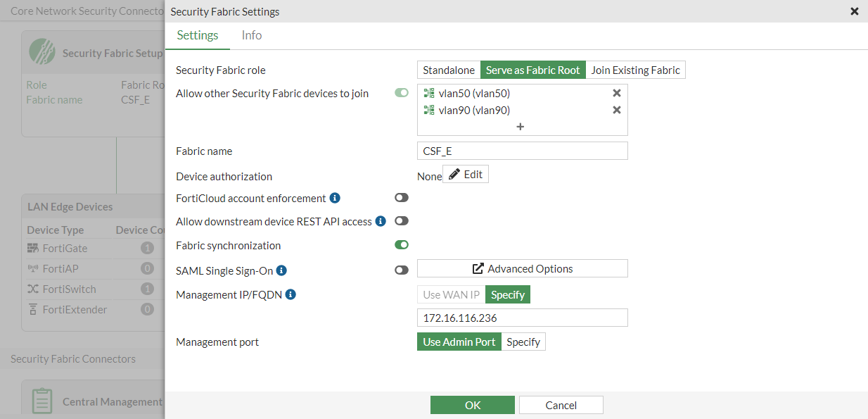Click the plus icon to add another fabric interface
This screenshot has height=419, width=868.
(x=520, y=127)
